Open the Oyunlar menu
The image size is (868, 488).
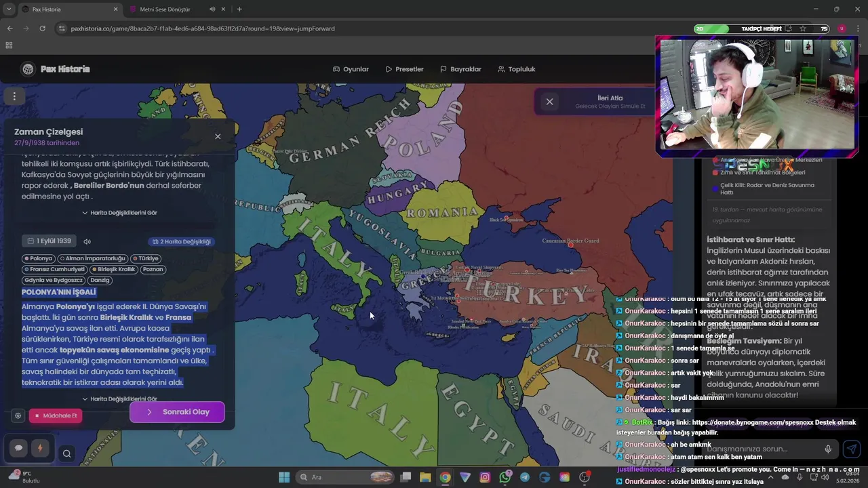pyautogui.click(x=351, y=69)
